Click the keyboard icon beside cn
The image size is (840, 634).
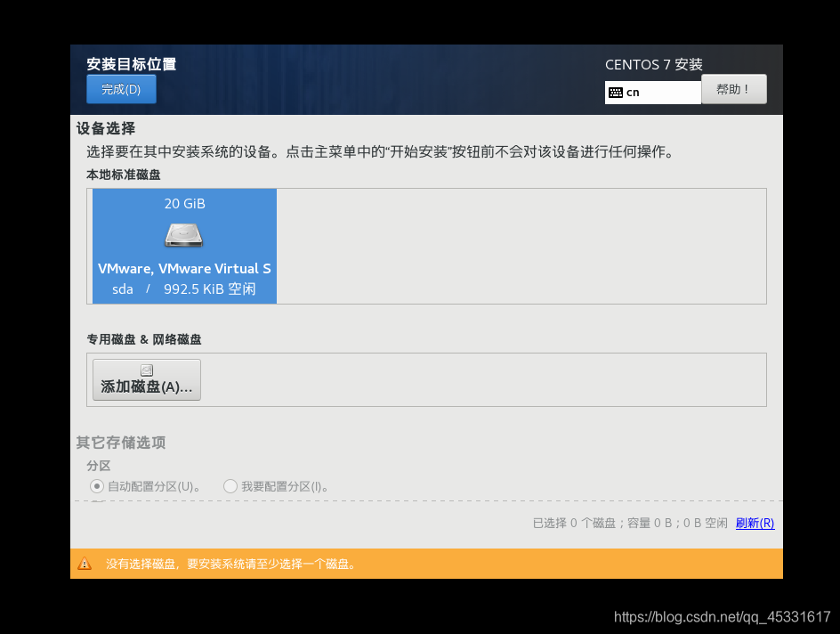click(x=616, y=93)
